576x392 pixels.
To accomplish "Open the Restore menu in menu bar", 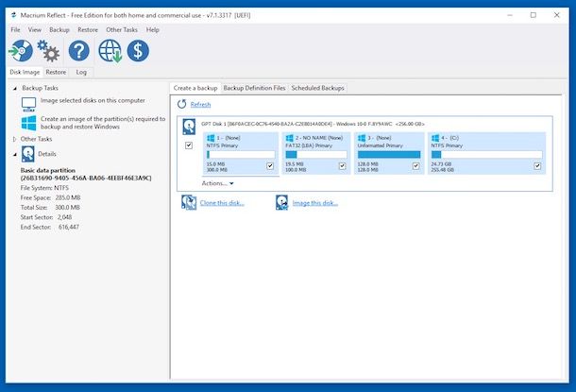I will click(x=88, y=30).
